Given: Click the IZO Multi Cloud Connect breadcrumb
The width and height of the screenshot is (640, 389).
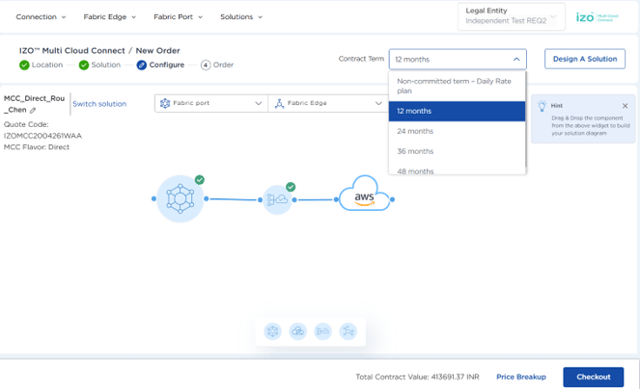Looking at the screenshot, I should [72, 51].
